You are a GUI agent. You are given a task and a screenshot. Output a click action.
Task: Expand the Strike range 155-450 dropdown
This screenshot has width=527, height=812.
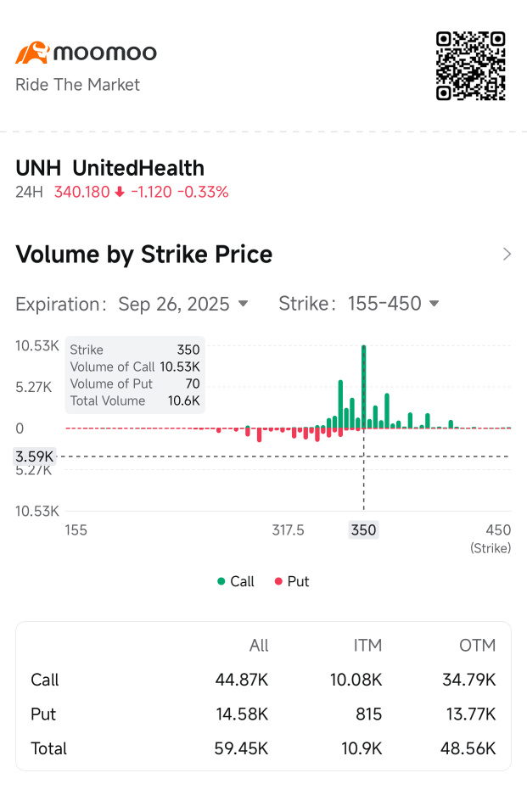click(393, 304)
